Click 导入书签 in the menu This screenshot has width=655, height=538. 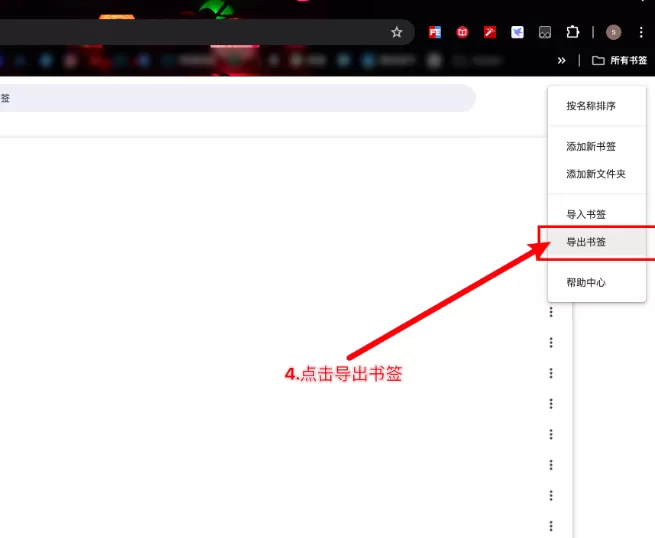586,215
